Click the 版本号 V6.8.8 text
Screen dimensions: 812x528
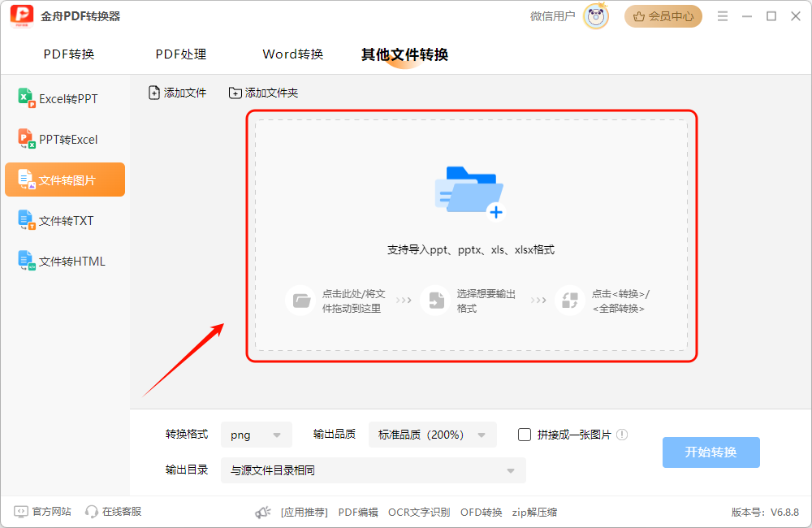click(x=765, y=513)
